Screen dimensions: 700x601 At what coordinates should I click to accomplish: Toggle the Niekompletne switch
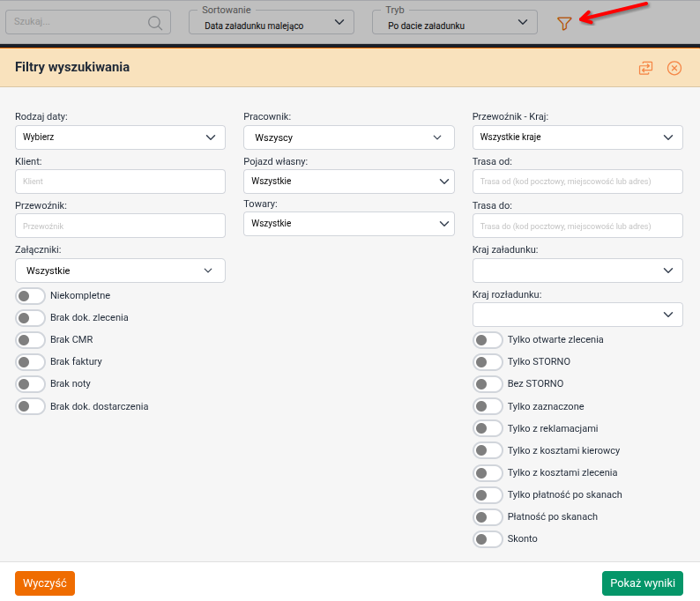click(x=31, y=296)
